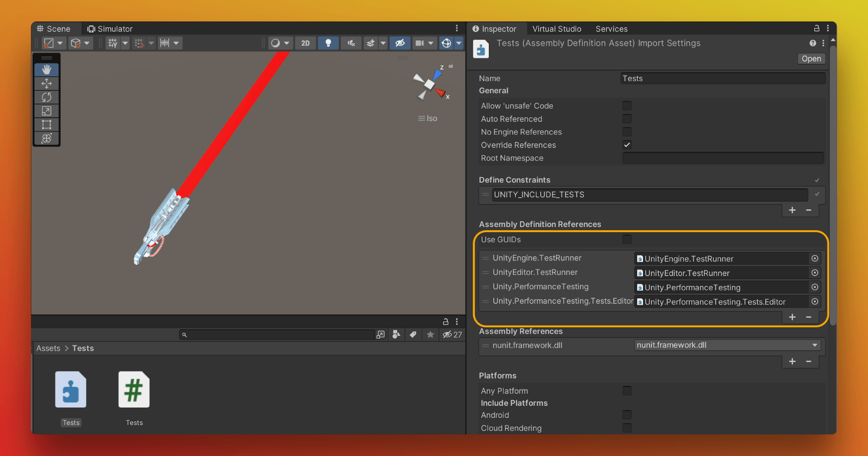This screenshot has height=456, width=868.
Task: Open the nunit.framework.dll assembly dropdown
Action: pyautogui.click(x=814, y=345)
